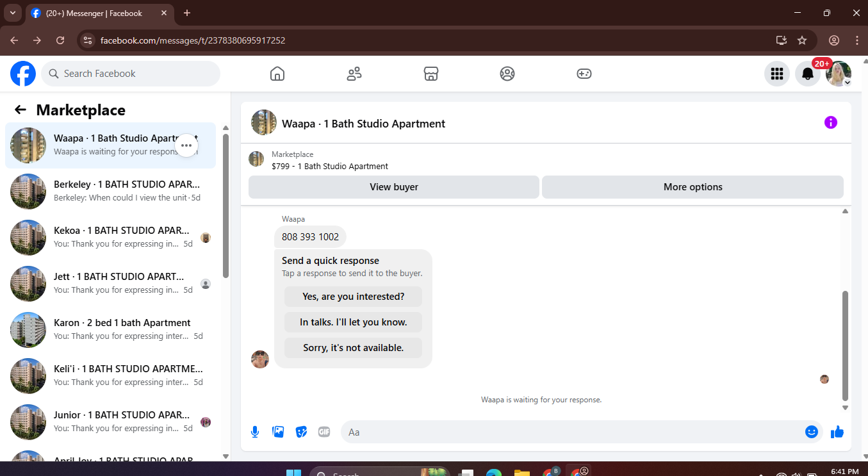868x476 pixels.
Task: Open Kekoa conversation in list
Action: (110, 237)
